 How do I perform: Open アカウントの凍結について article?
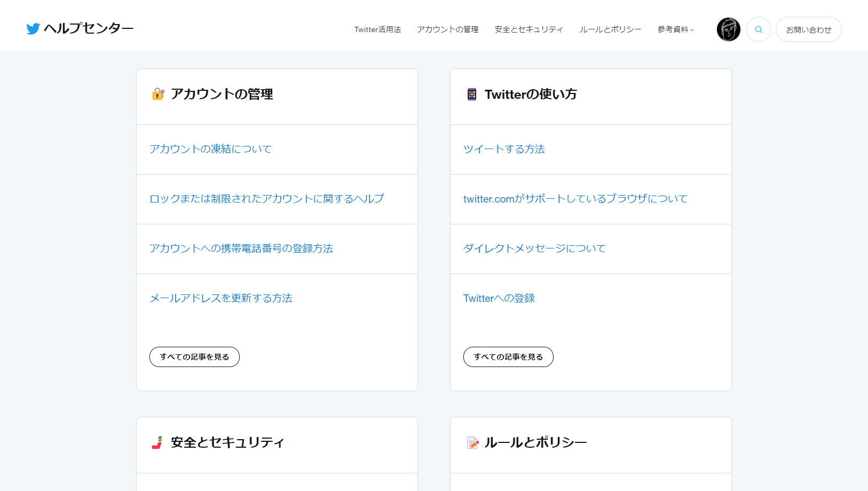(210, 149)
